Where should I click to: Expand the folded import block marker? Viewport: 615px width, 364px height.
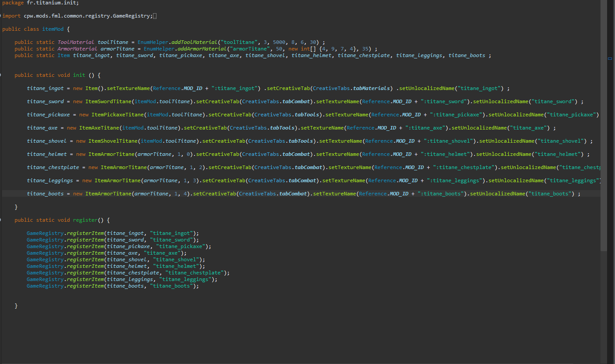point(1,16)
